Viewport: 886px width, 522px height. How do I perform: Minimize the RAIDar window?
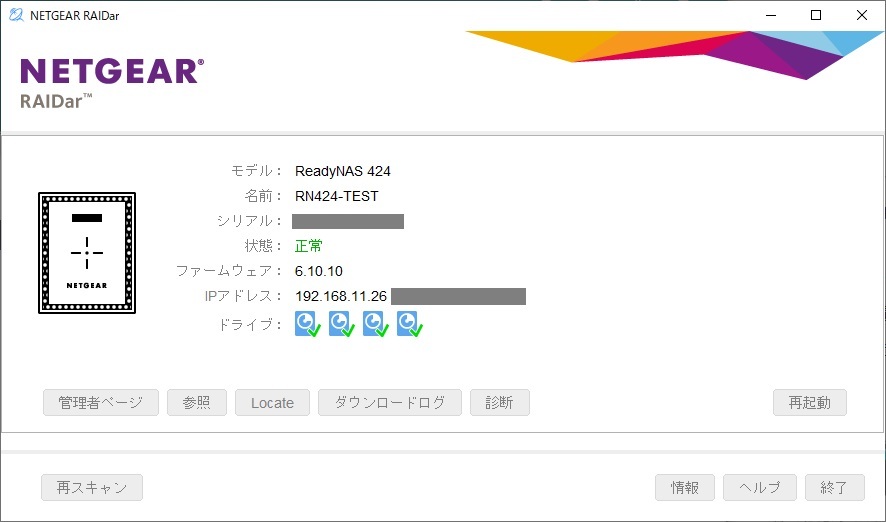[x=771, y=15]
